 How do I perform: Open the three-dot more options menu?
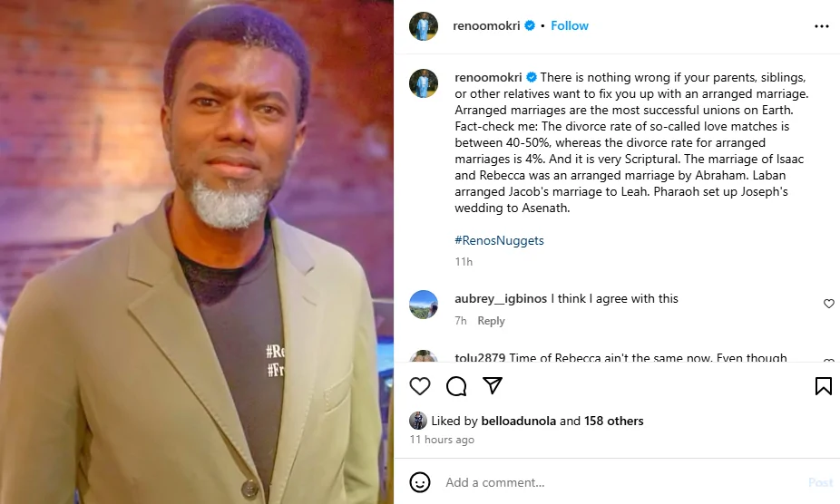(821, 26)
